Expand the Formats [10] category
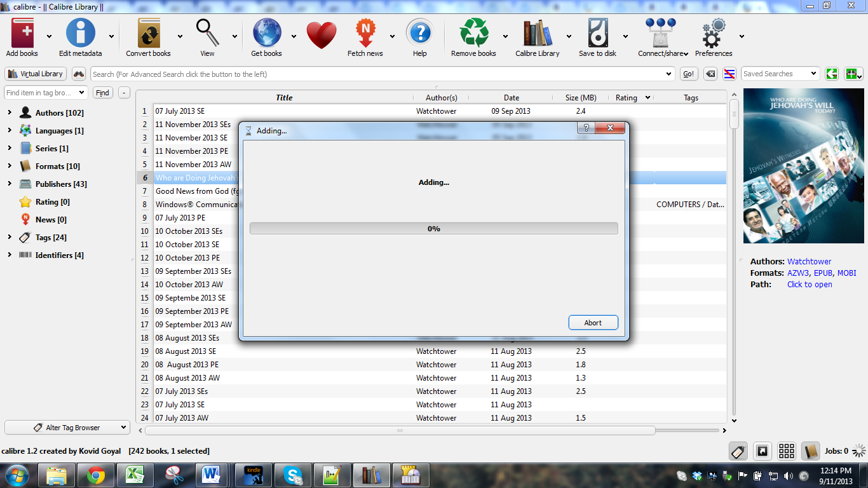Viewport: 868px width, 488px height. 10,166
